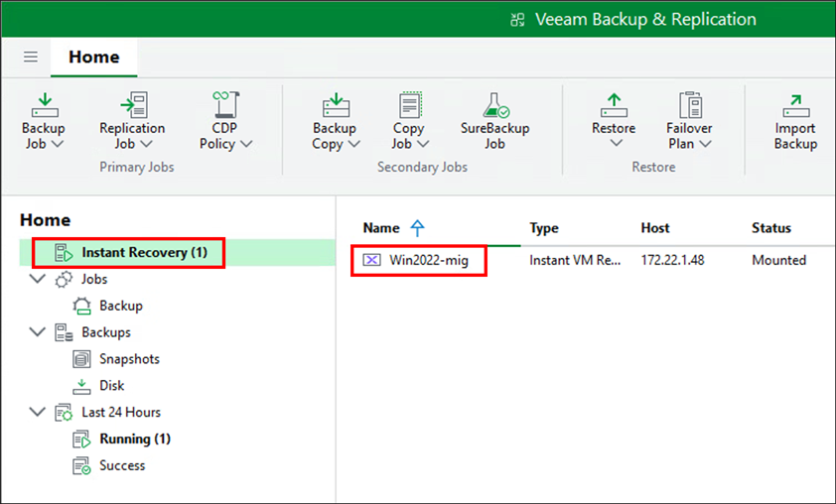Click the 172.22.1.48 host cell
This screenshot has height=504, width=836.
pos(672,260)
